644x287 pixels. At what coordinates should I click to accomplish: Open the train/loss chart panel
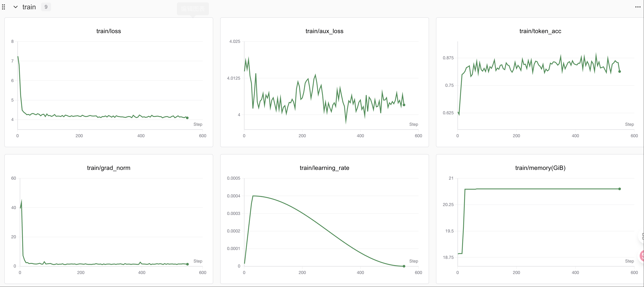click(x=109, y=82)
